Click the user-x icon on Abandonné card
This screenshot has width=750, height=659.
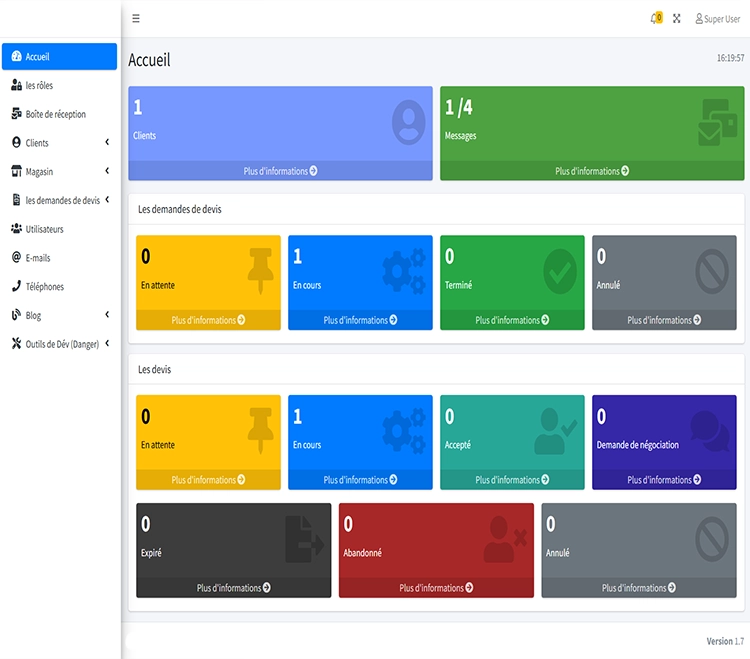click(x=505, y=539)
